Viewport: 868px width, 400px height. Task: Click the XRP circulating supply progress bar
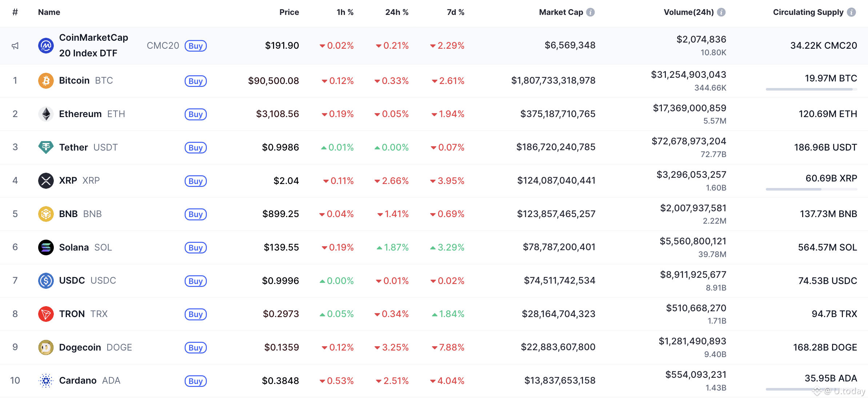click(x=811, y=189)
